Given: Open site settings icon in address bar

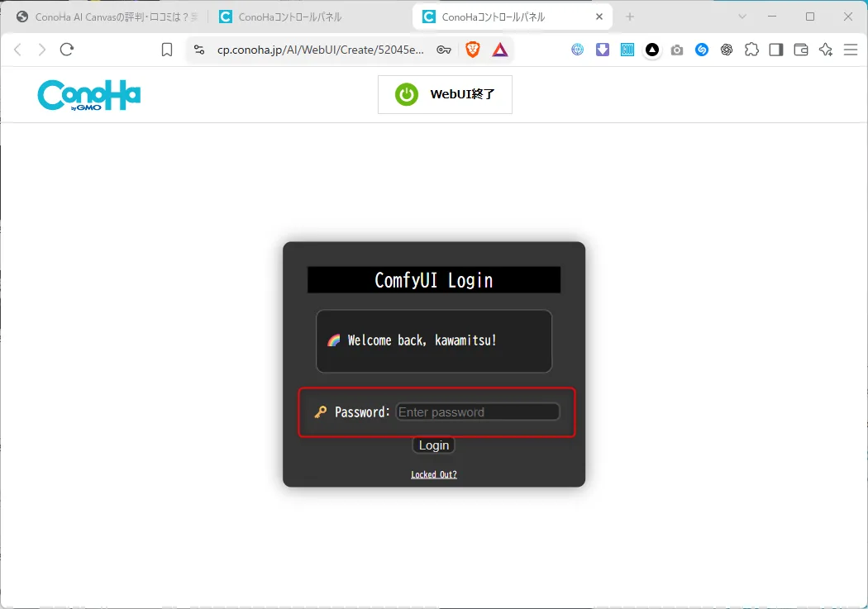Looking at the screenshot, I should pyautogui.click(x=199, y=50).
